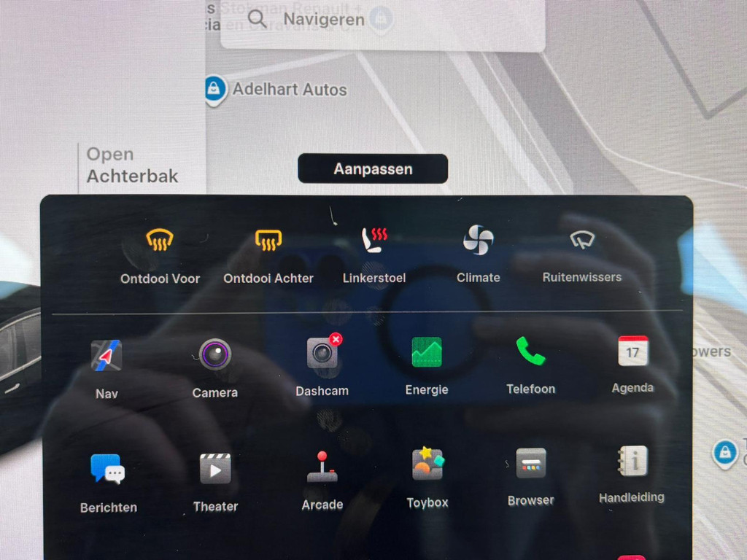
Task: Launch the Nav app
Action: (107, 357)
